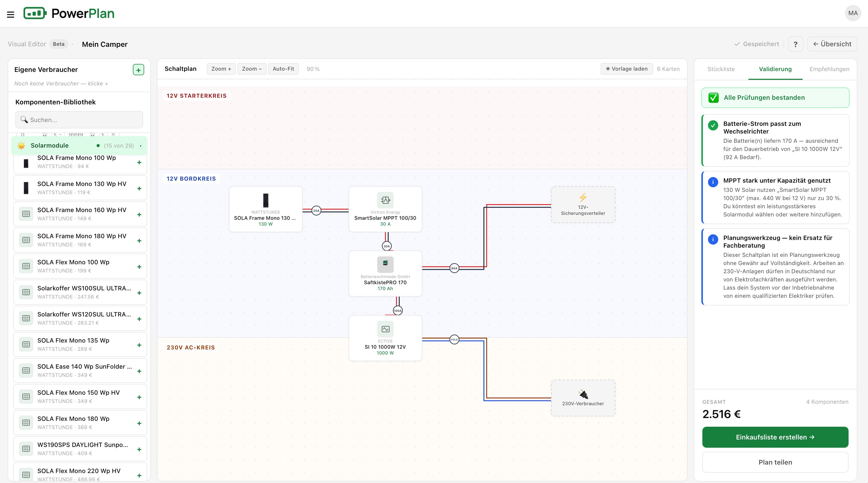Click the 80A fuse marker on wire
The height and width of the screenshot is (483, 868).
[454, 268]
